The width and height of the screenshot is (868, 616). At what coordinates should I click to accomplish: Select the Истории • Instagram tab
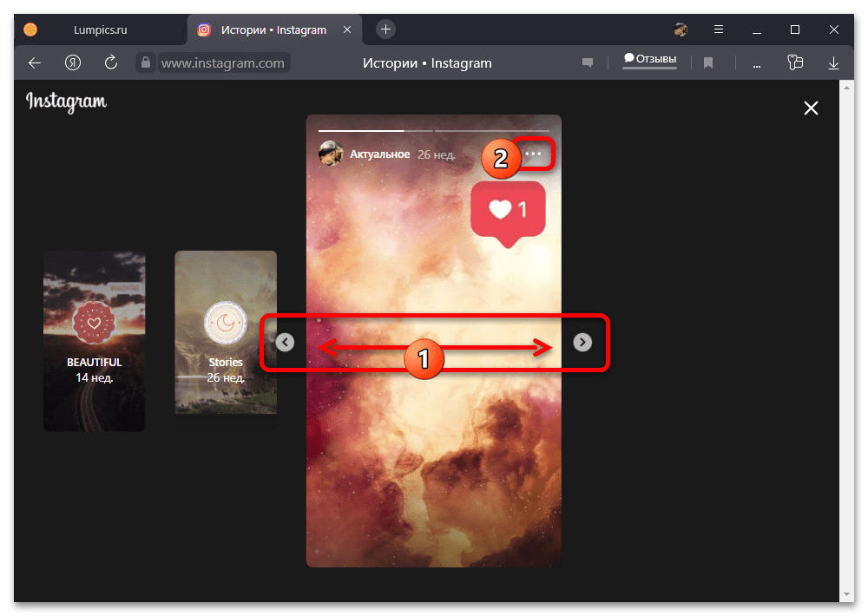tap(273, 29)
